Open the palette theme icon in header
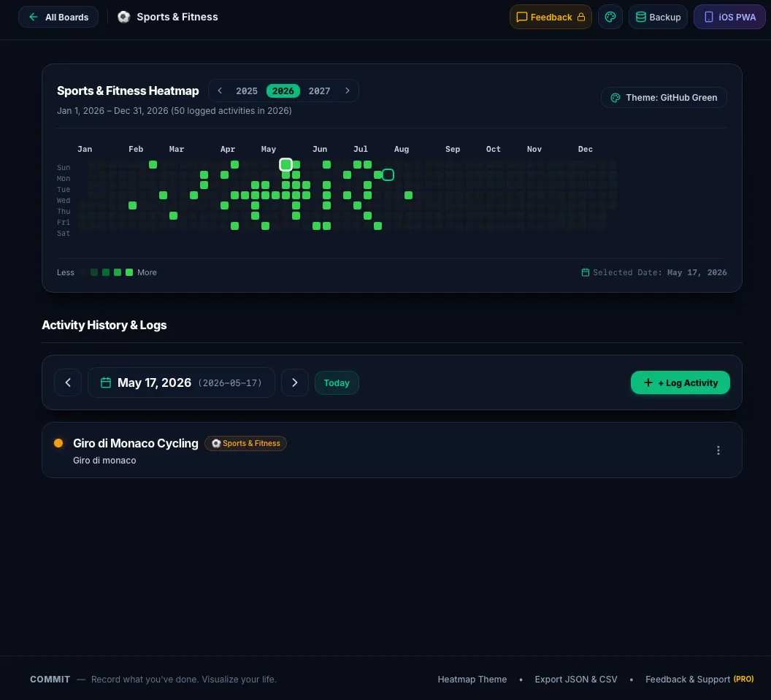This screenshot has width=771, height=700. point(610,18)
